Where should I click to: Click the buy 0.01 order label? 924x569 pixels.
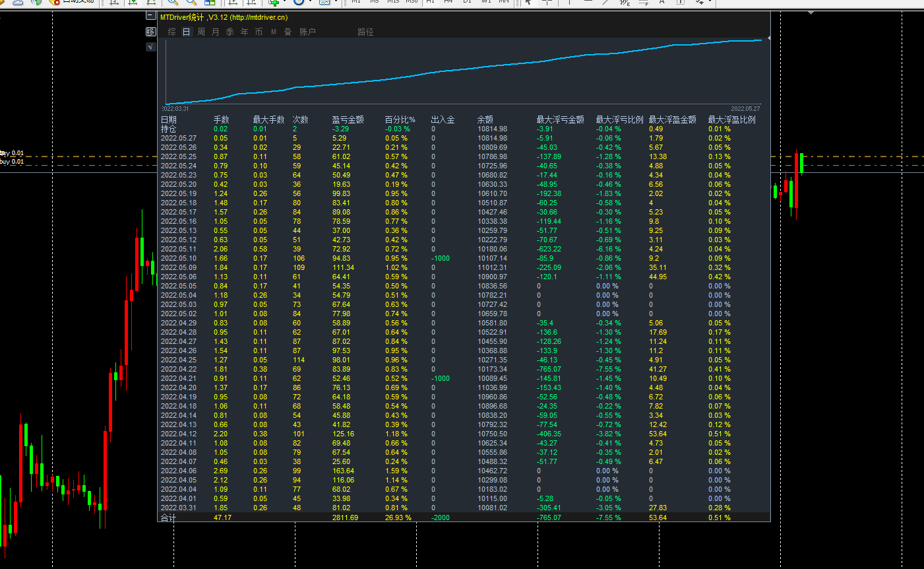point(12,162)
